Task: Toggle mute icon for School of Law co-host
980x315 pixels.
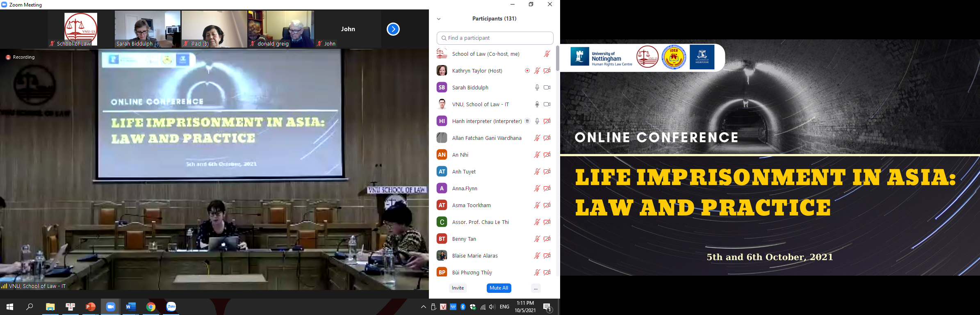Action: [x=547, y=54]
